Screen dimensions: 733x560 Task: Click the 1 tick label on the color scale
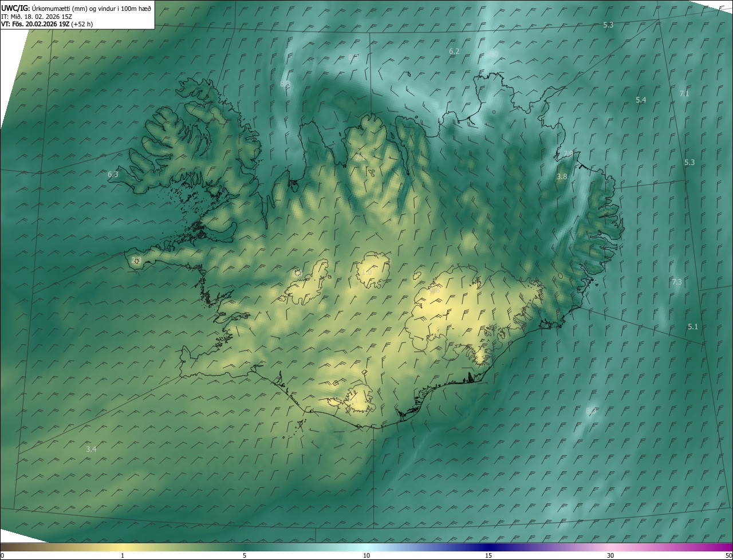tap(123, 555)
